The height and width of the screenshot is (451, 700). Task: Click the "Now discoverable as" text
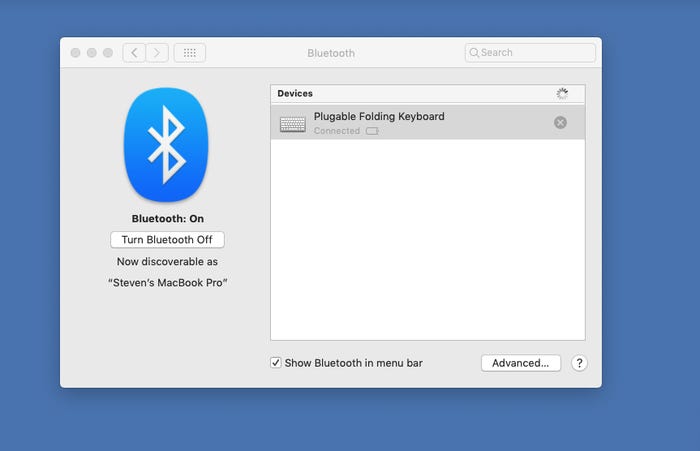pyautogui.click(x=167, y=262)
